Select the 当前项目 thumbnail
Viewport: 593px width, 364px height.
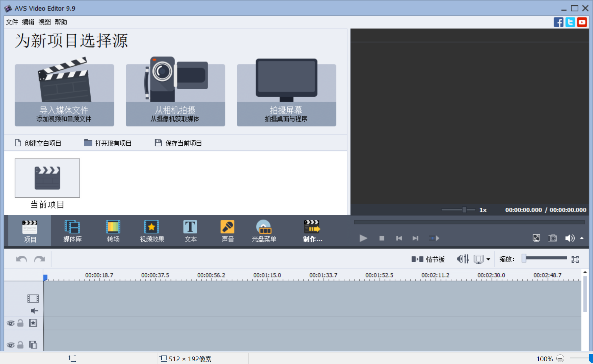click(47, 178)
